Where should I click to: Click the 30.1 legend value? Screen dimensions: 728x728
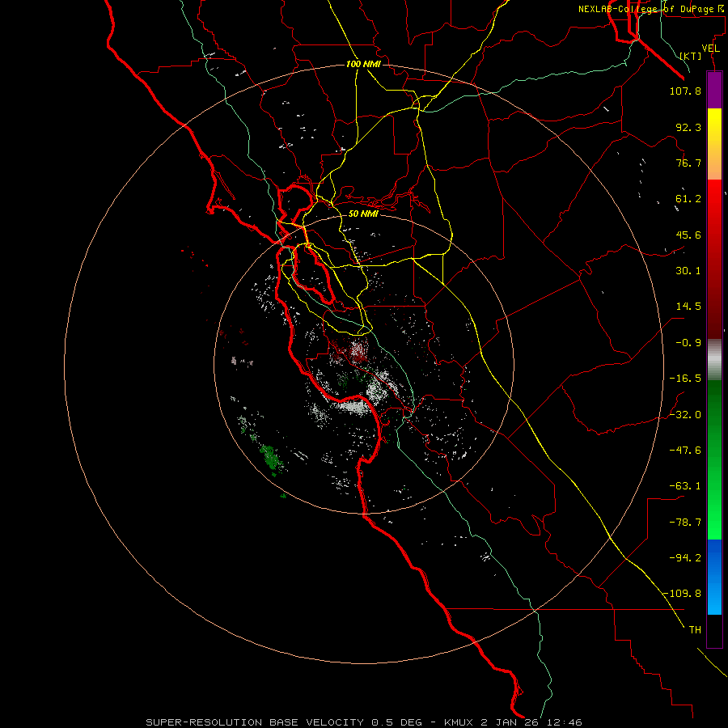(688, 271)
